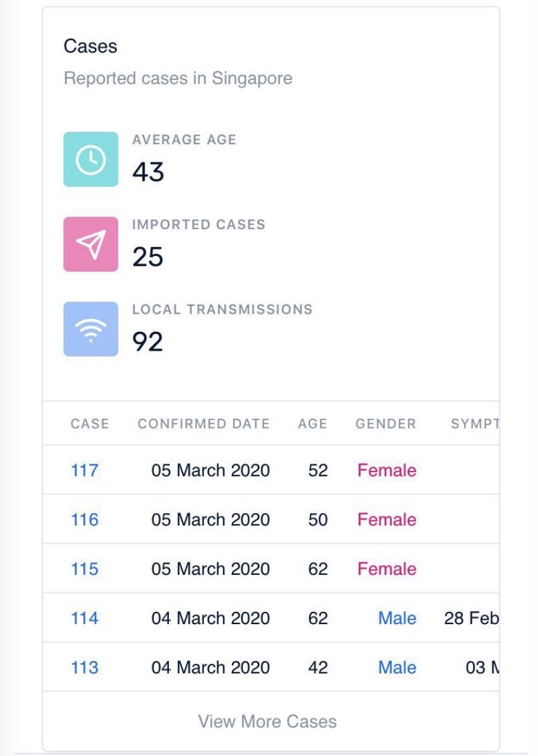Click the Gender column header

coord(385,424)
